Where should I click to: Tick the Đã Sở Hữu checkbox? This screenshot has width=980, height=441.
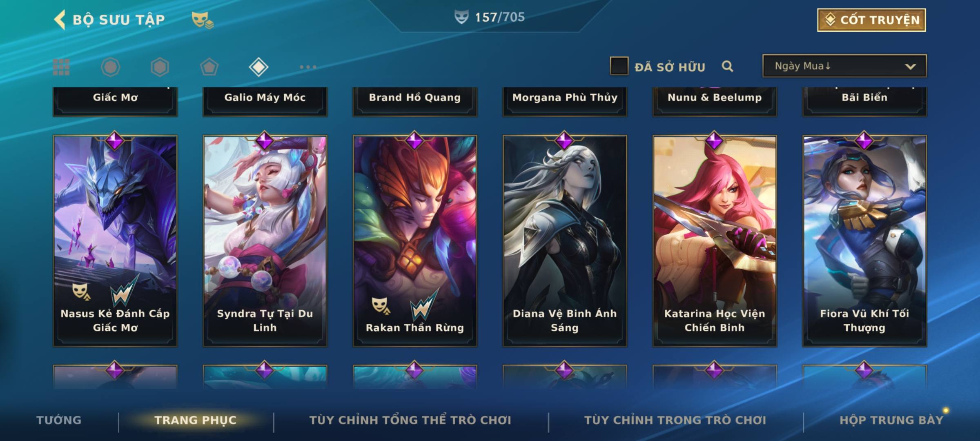(x=619, y=66)
